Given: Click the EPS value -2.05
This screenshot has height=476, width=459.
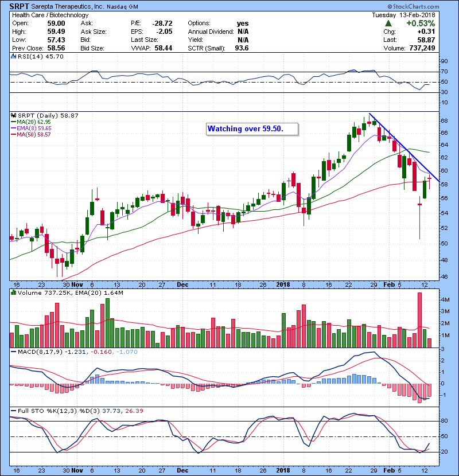Looking at the screenshot, I should click(x=164, y=32).
